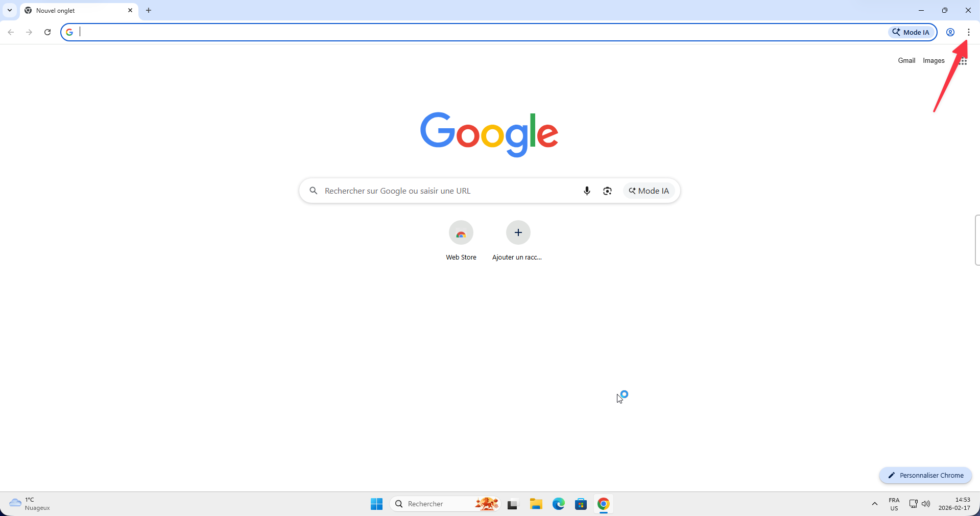
Task: Open Windows Start menu
Action: [376, 504]
